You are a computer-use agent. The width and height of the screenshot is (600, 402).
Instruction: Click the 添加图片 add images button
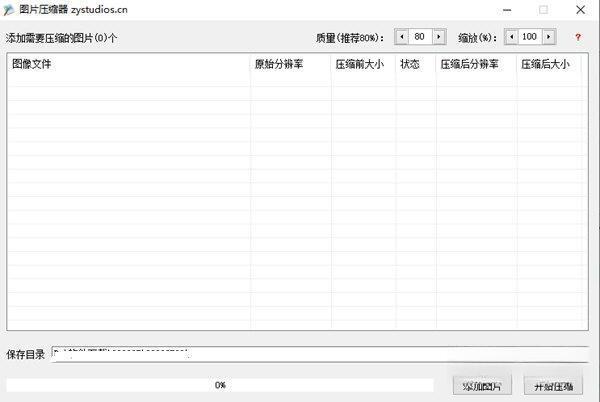point(482,386)
